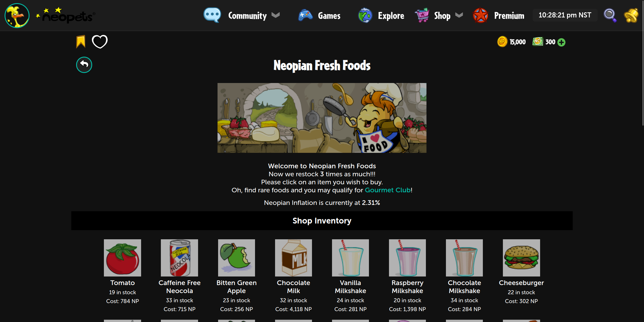
Task: Open the Games menu
Action: (319, 15)
